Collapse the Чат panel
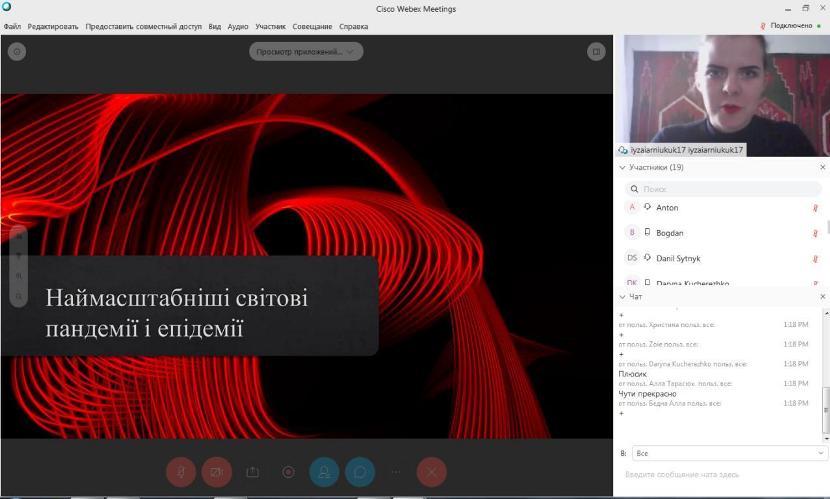Screen dimensions: 830x499 pos(622,297)
